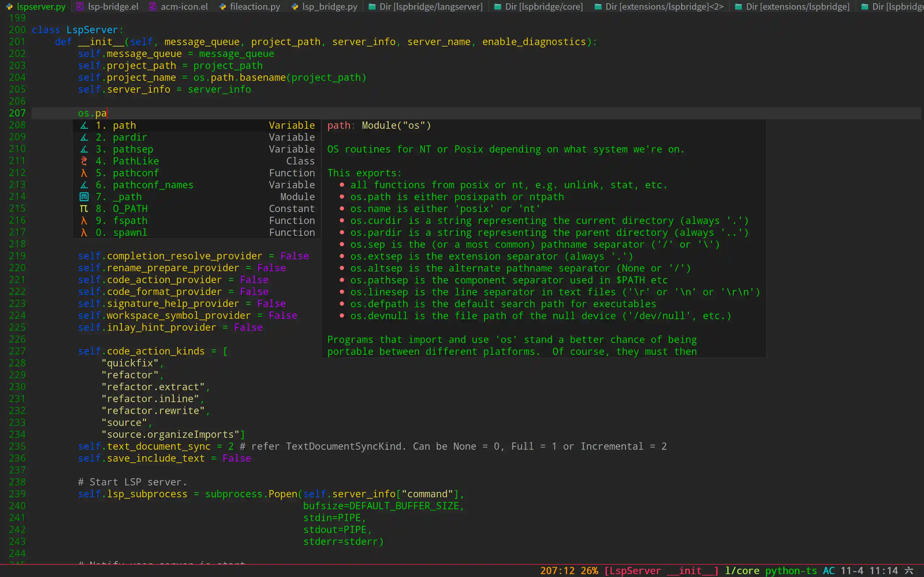Viewport: 924px width, 577px height.
Task: Click the LspServer __init__ modeline indicator
Action: click(x=661, y=571)
